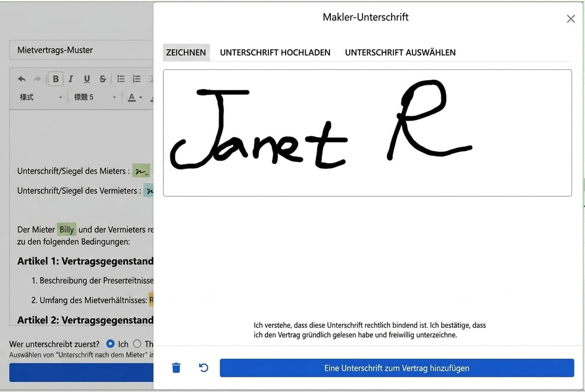Select the radio button after Ich
The image size is (585, 392).
tap(137, 344)
